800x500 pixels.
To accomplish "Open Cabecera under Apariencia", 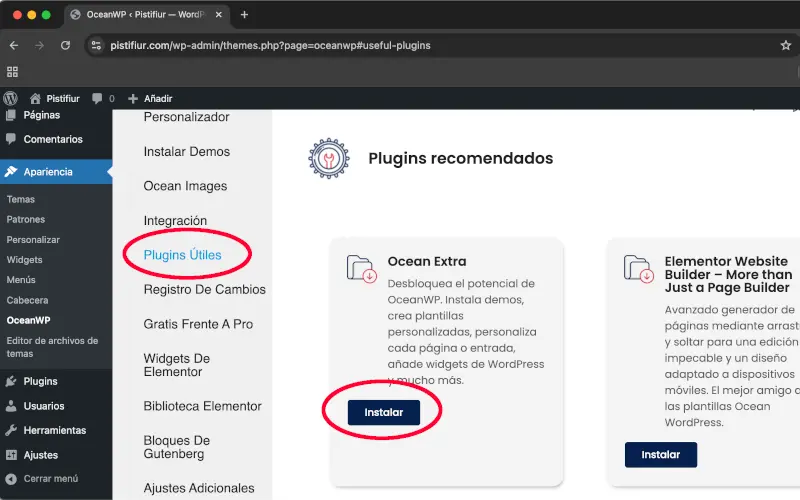I will click(x=28, y=301).
